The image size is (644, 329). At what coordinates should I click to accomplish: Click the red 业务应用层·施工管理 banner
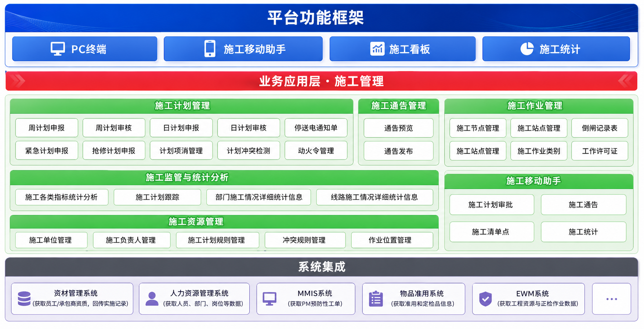321,81
